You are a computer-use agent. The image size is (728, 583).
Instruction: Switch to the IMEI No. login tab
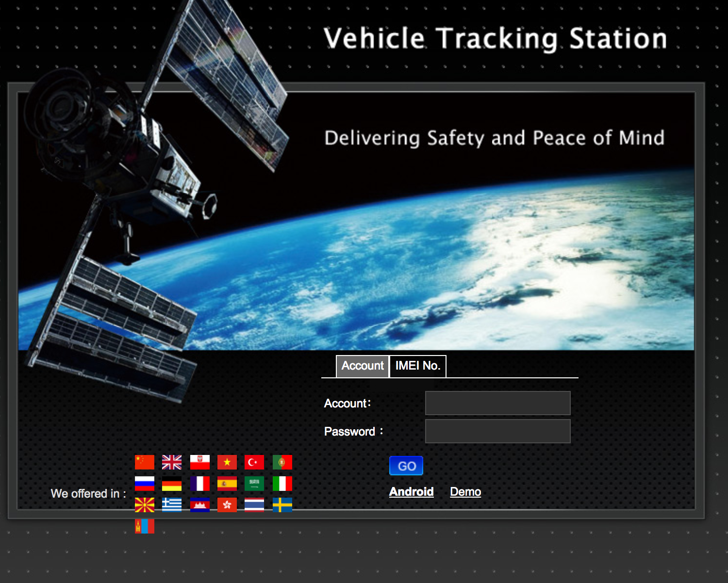(x=417, y=366)
